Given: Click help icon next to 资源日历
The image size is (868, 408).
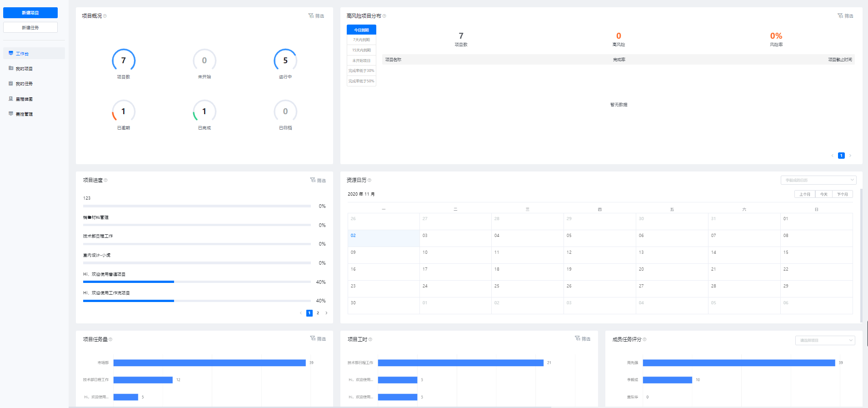Looking at the screenshot, I should pos(369,180).
